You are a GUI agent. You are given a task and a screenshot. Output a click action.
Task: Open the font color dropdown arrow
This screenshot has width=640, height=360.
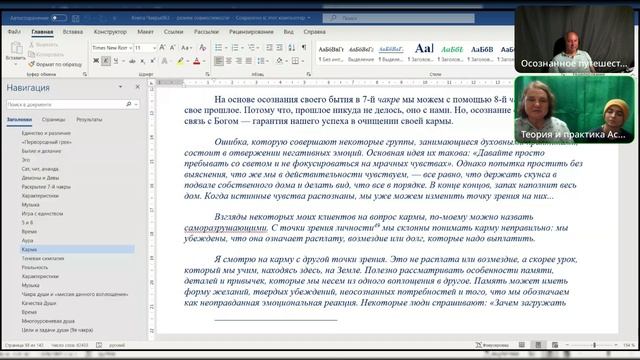click(204, 61)
